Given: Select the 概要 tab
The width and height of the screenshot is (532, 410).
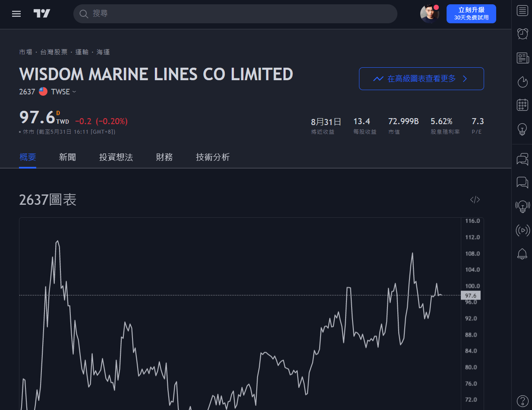Looking at the screenshot, I should 28,157.
